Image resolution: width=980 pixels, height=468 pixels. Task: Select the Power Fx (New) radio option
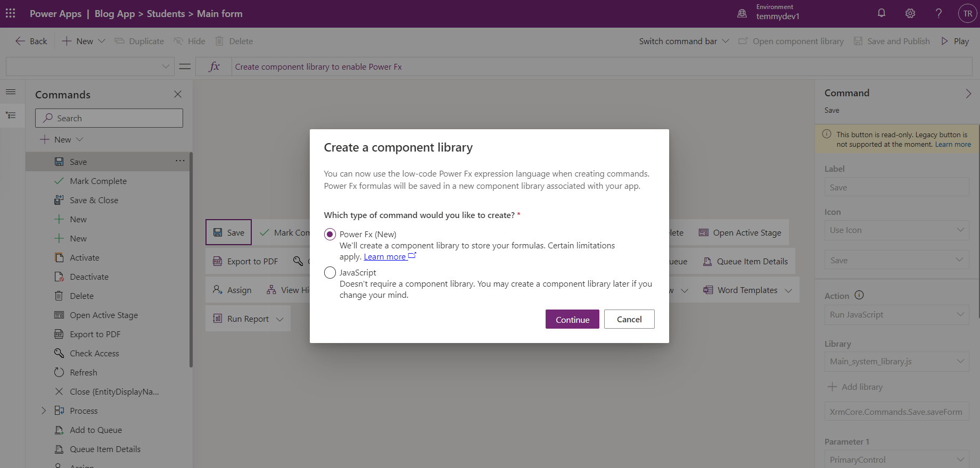pos(330,235)
